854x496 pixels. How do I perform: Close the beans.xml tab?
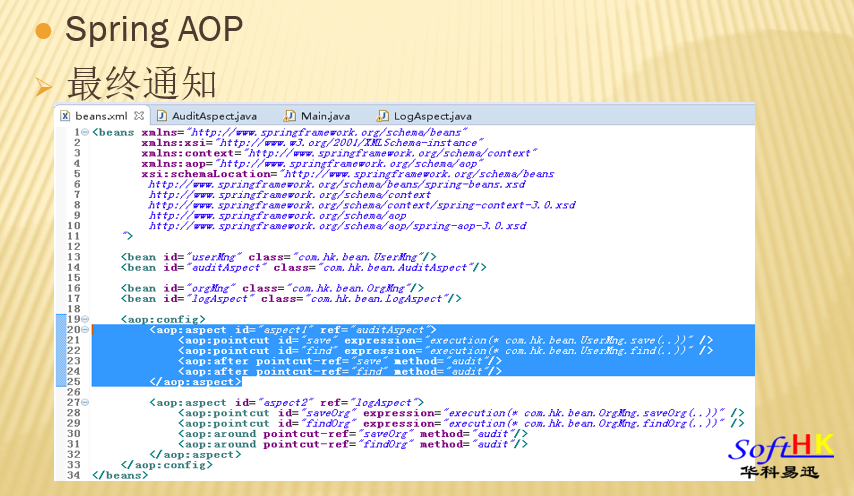[x=139, y=115]
